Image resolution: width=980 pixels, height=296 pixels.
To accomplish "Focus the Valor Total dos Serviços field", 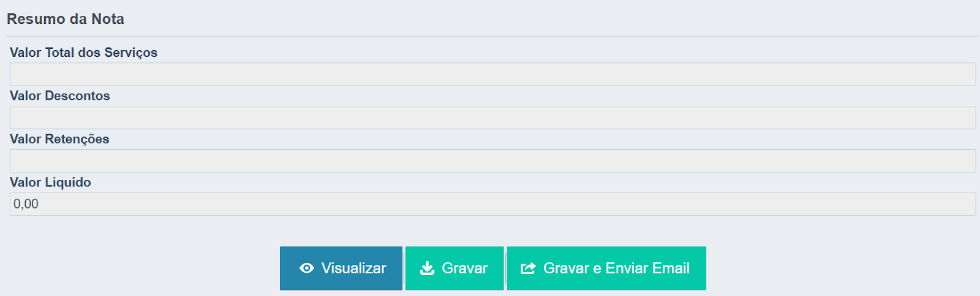I will tap(492, 75).
